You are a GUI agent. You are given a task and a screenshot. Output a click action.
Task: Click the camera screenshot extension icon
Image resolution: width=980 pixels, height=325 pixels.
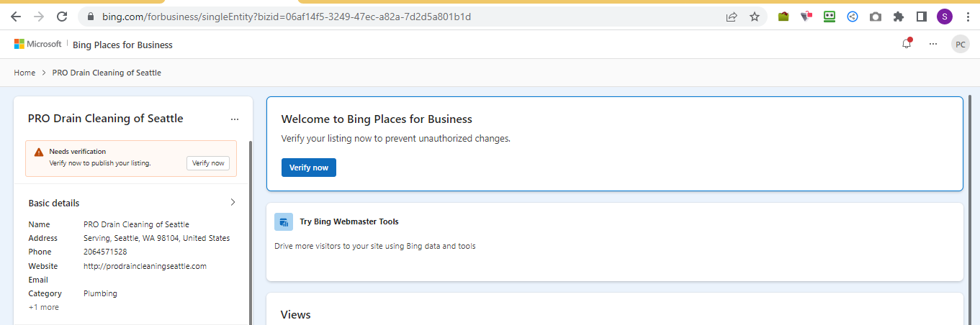coord(875,17)
